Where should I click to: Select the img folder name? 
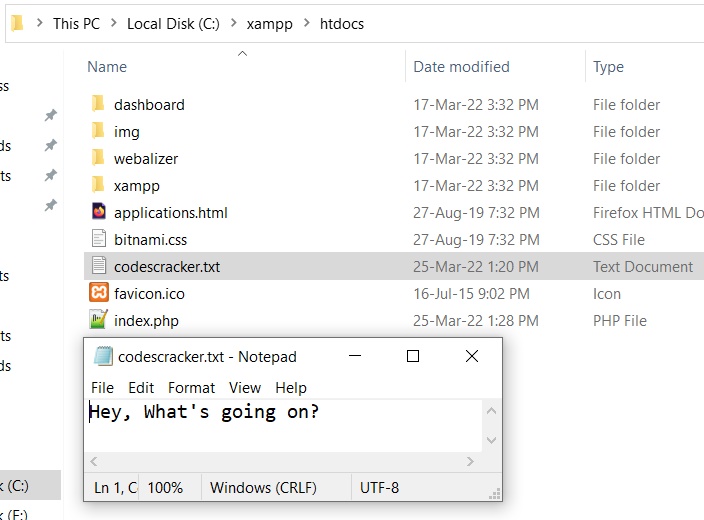pos(127,132)
